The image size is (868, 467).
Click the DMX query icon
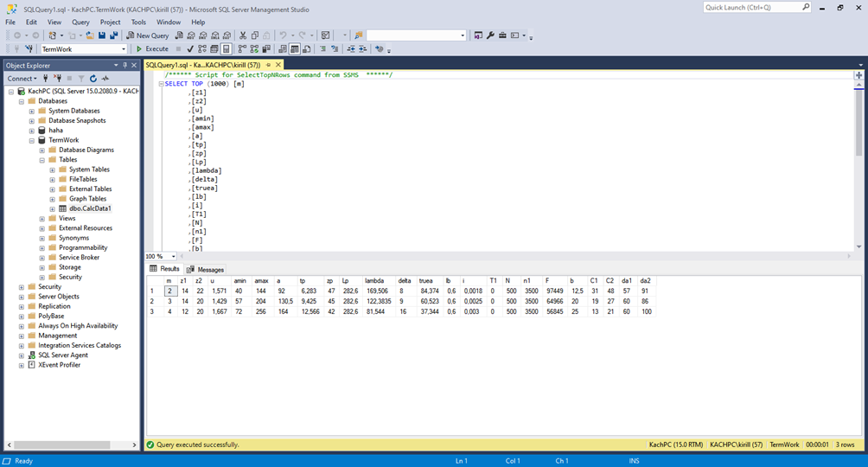[203, 35]
